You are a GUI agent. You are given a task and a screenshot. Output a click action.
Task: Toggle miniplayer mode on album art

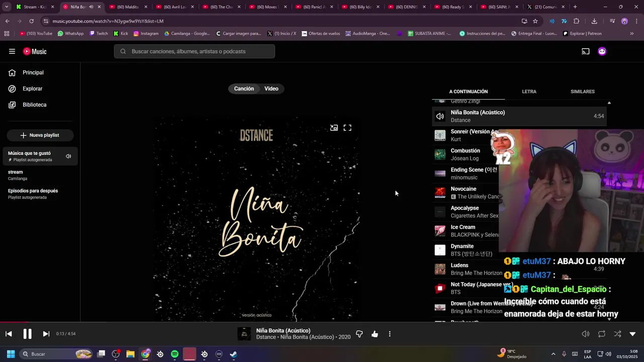(334, 128)
